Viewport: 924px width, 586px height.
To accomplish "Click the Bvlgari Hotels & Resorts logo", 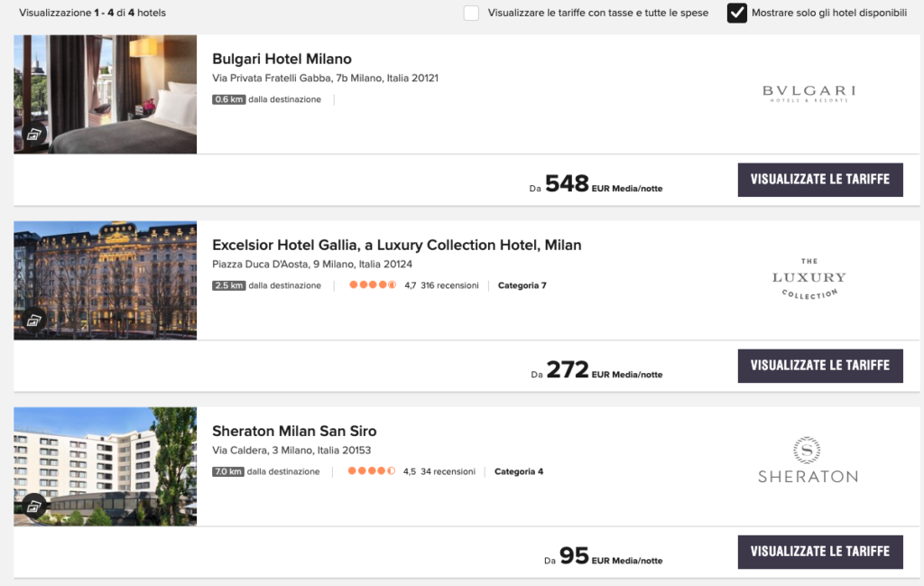I will [808, 94].
